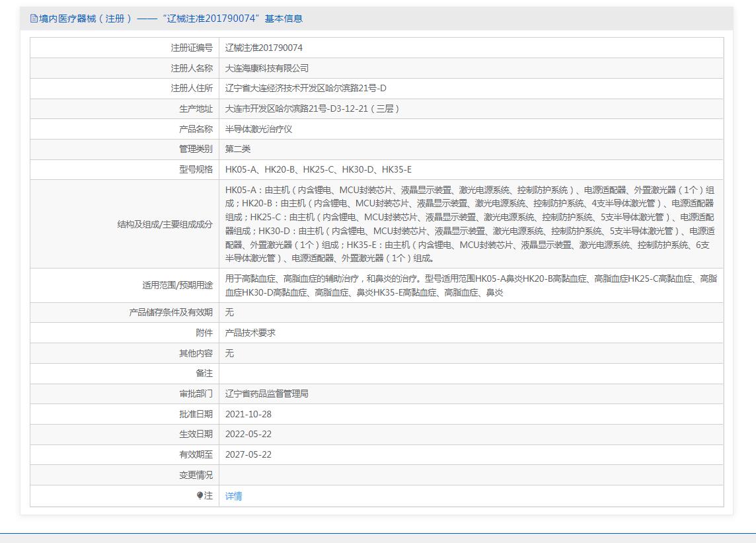Click the 生产地址 label
Viewport: 756px width, 543px height.
pyautogui.click(x=196, y=108)
